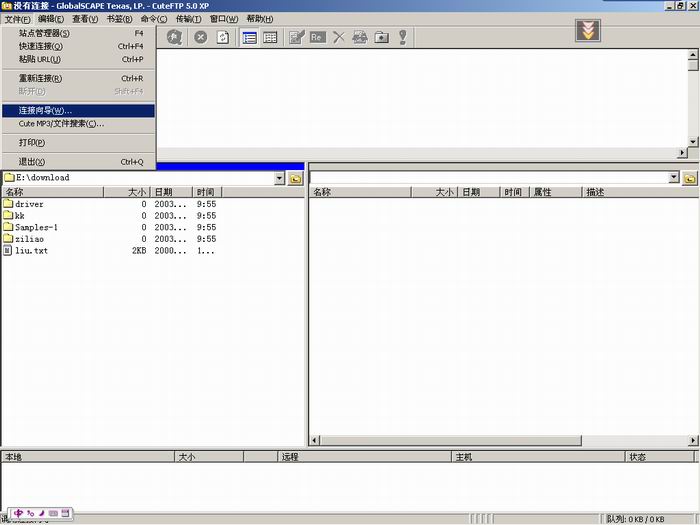Select Cute MP3/文件搜索 menu entry
Screen dimensions: 700x525
(79, 124)
